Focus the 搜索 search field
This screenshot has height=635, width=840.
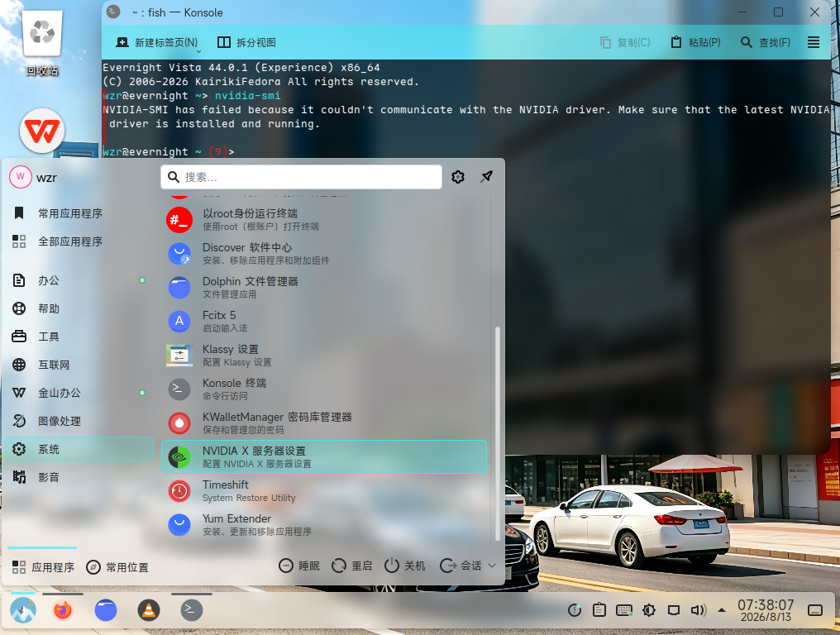tap(301, 177)
